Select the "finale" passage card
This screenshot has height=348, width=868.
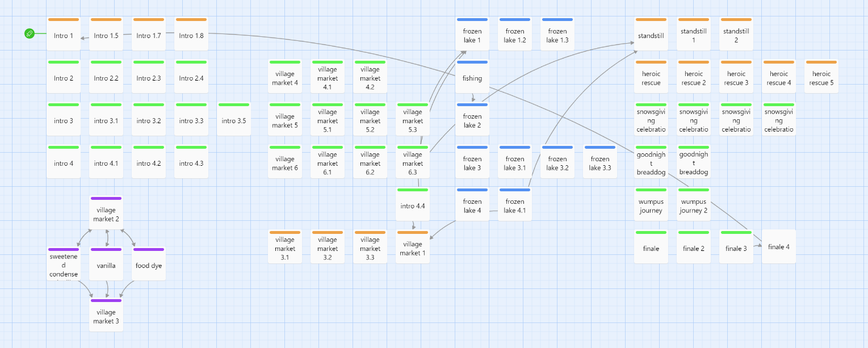pyautogui.click(x=651, y=247)
